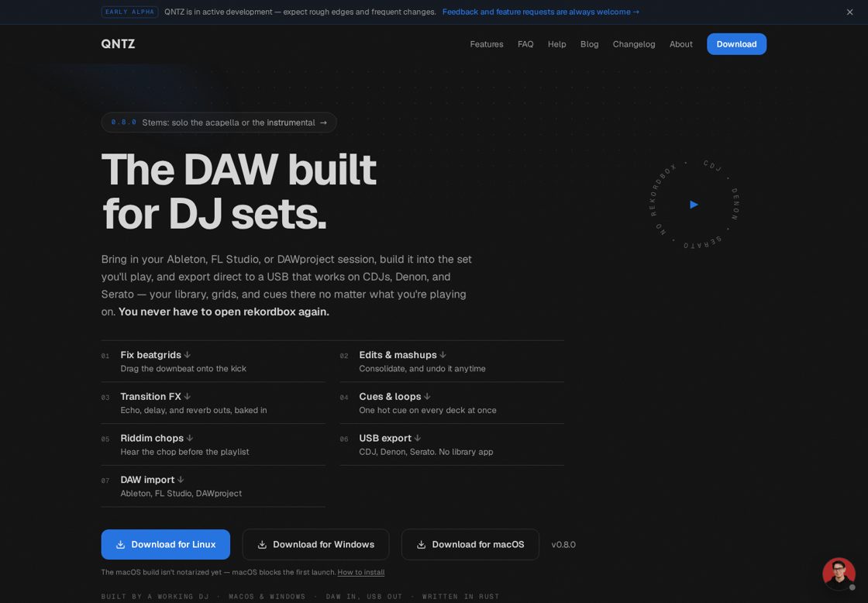The width and height of the screenshot is (868, 603).
Task: Click the arrow in the Stems announcement pill
Action: coord(323,123)
